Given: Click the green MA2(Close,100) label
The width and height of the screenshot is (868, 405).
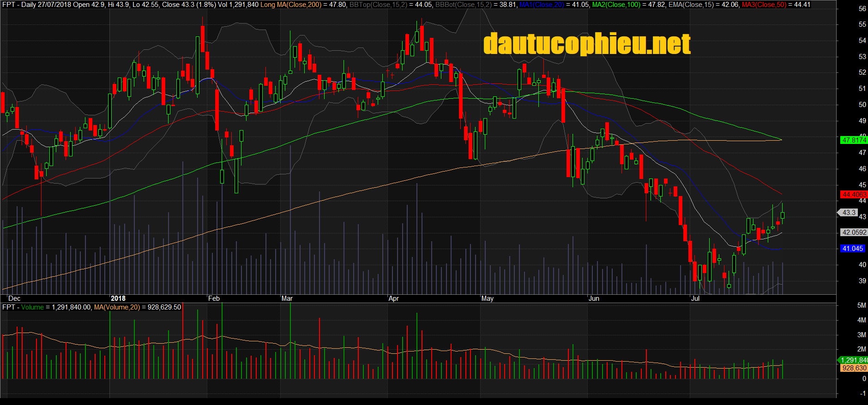Looking at the screenshot, I should [616, 5].
